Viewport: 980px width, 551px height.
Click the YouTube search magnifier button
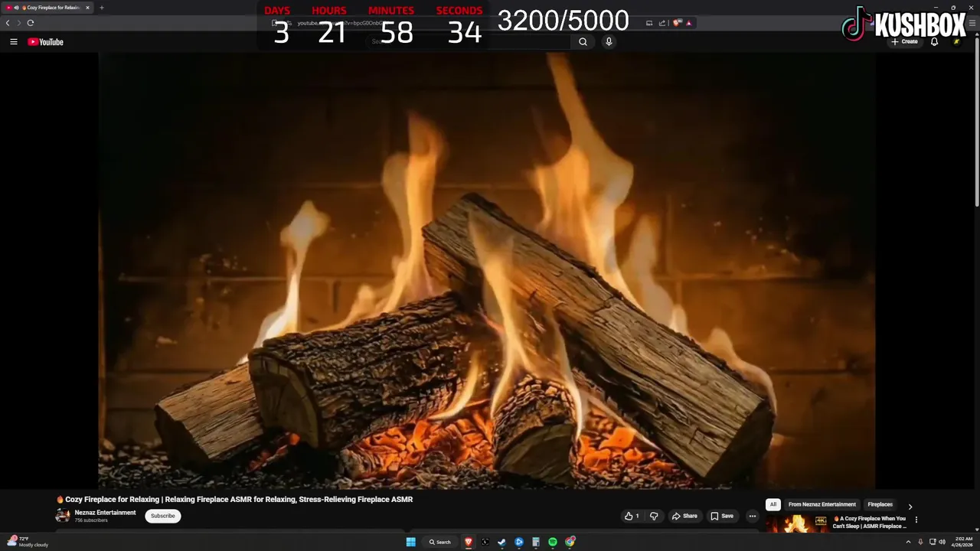(x=583, y=42)
